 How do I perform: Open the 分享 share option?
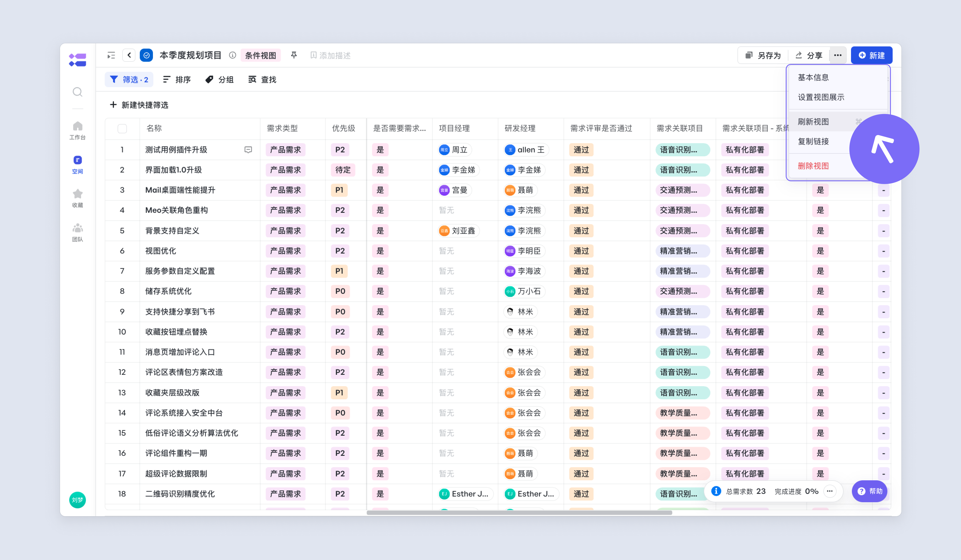809,55
